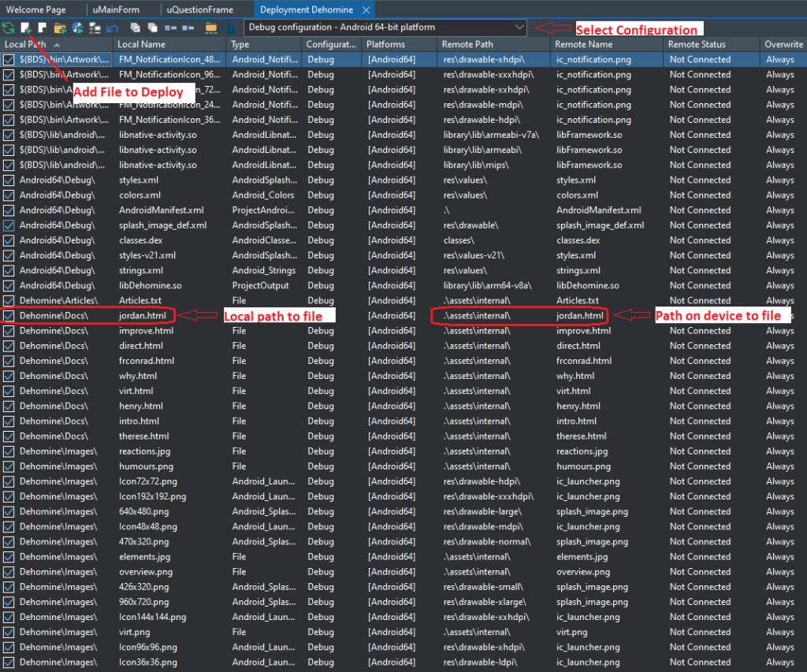Click the strings.xml local name cell

141,270
